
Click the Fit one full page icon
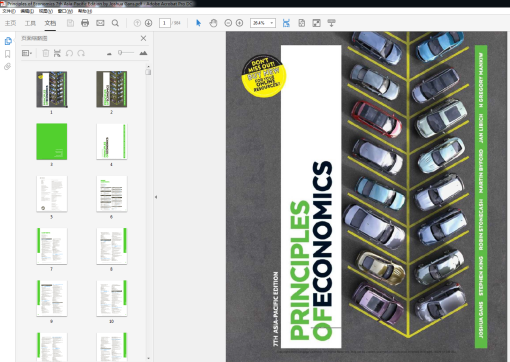301,23
